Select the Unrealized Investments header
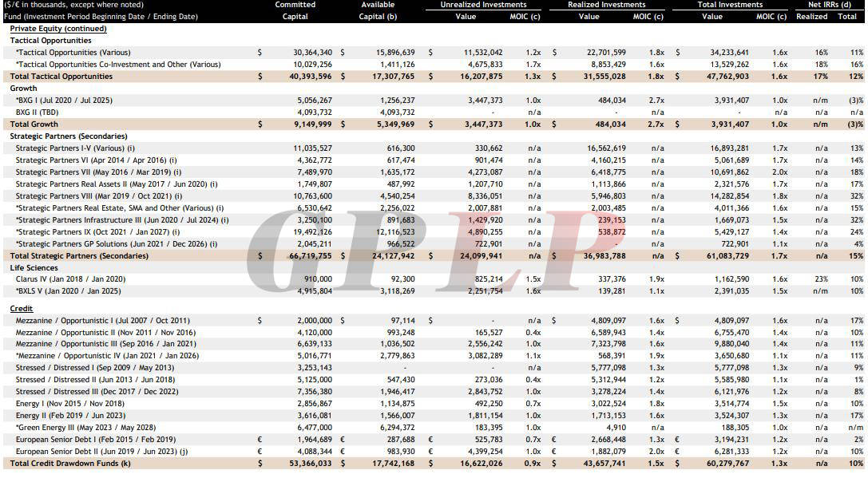This screenshot has height=478, width=868. (483, 5)
